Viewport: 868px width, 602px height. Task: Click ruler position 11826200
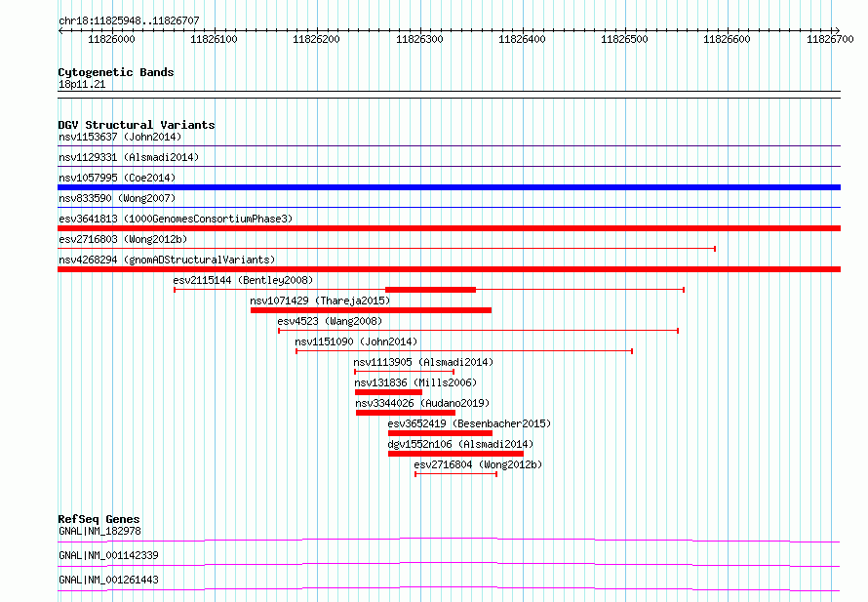[x=316, y=39]
